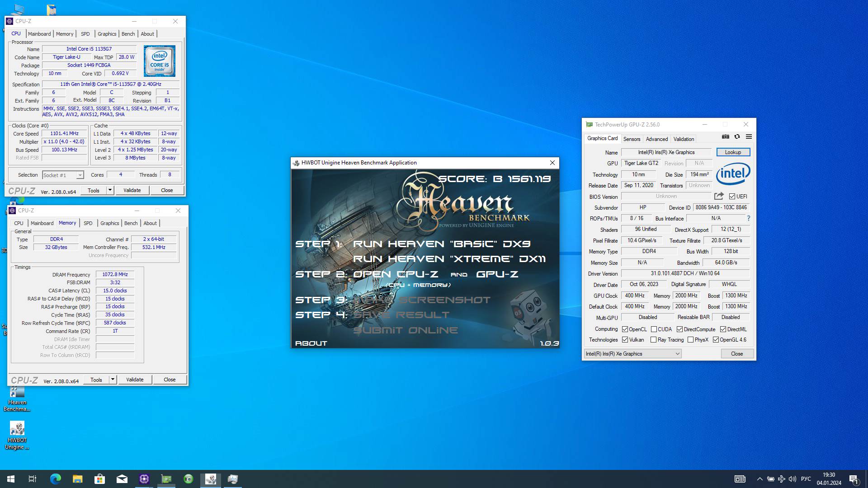Open Graphics tab in bottom CPU-Z window
The width and height of the screenshot is (868, 488).
pyautogui.click(x=110, y=223)
